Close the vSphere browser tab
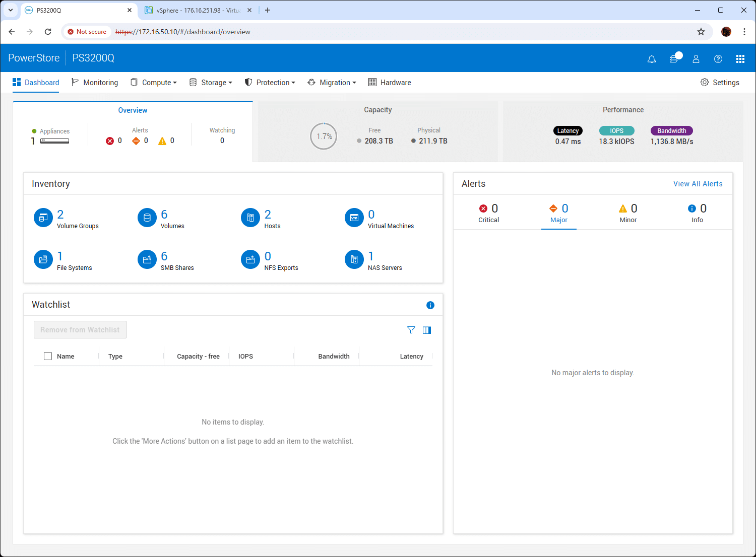 pos(249,10)
